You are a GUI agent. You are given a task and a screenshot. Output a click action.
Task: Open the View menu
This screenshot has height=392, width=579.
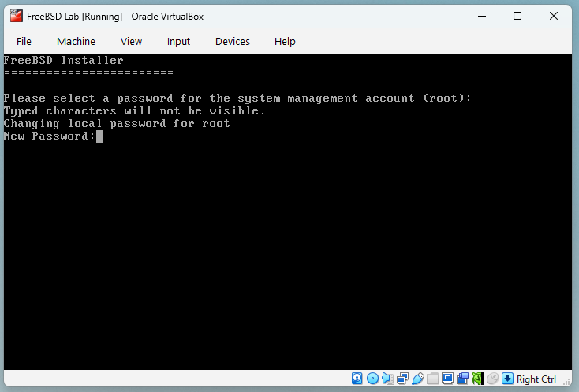click(131, 41)
